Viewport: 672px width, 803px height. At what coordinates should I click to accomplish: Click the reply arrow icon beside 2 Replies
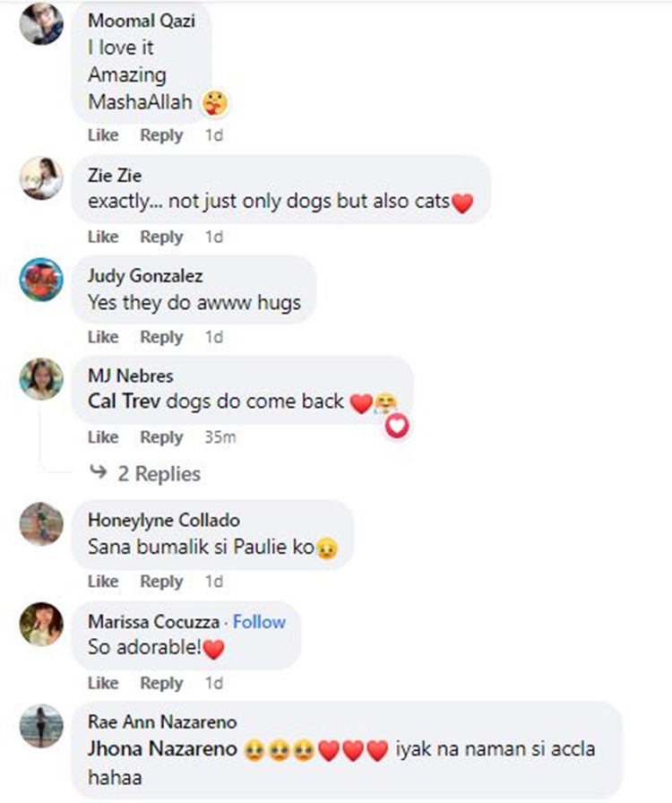point(99,473)
